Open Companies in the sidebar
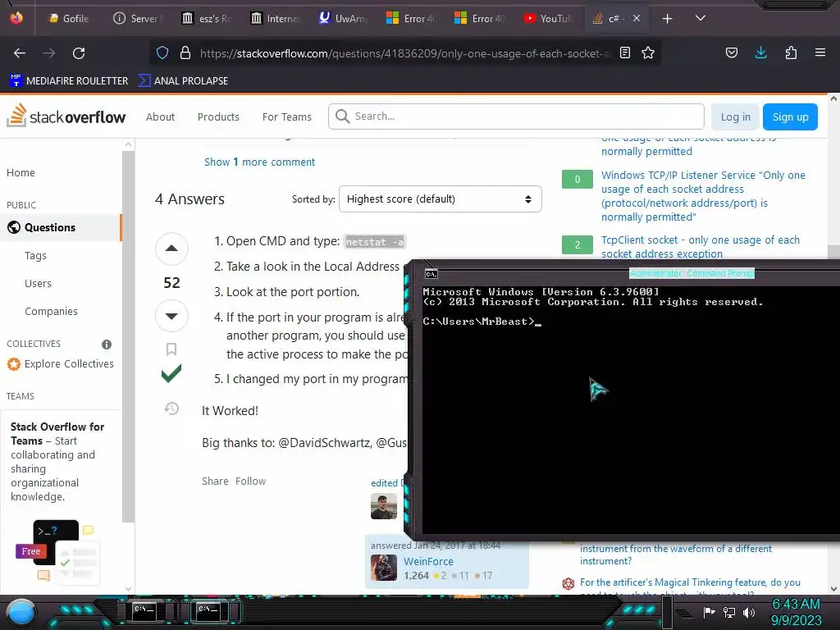Screen dimensions: 840x630 (x=51, y=311)
